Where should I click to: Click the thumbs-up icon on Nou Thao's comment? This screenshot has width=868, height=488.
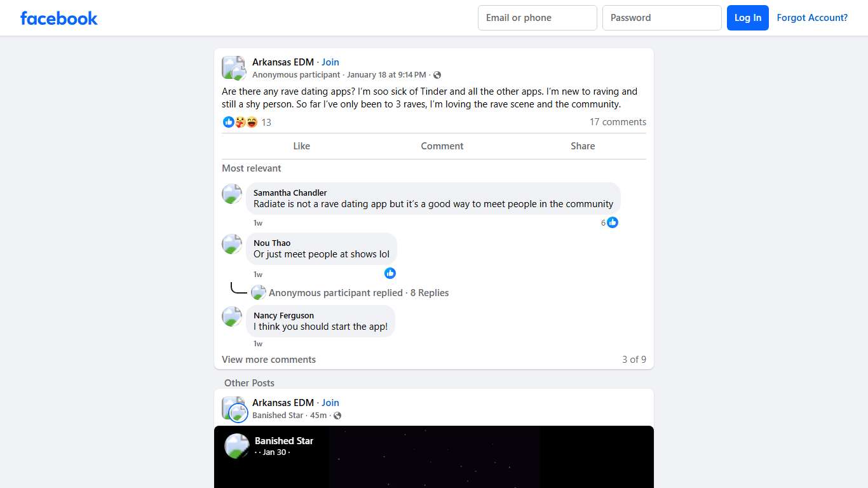coord(390,273)
